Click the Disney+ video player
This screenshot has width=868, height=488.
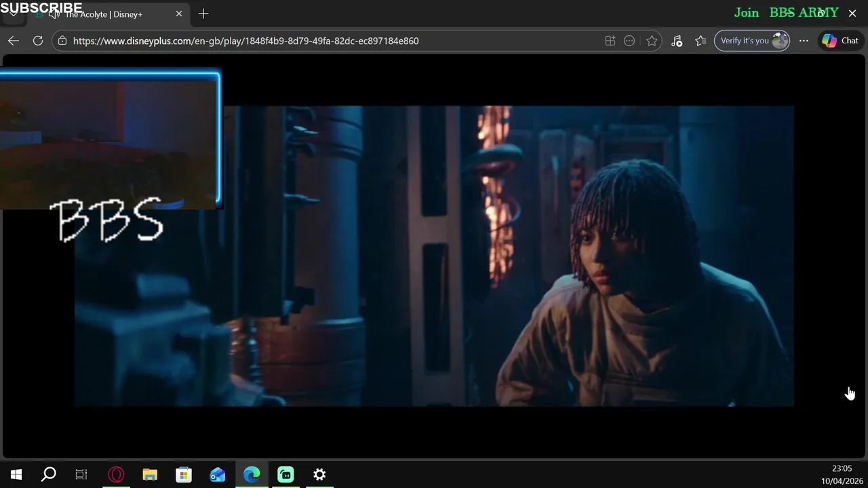pyautogui.click(x=434, y=256)
